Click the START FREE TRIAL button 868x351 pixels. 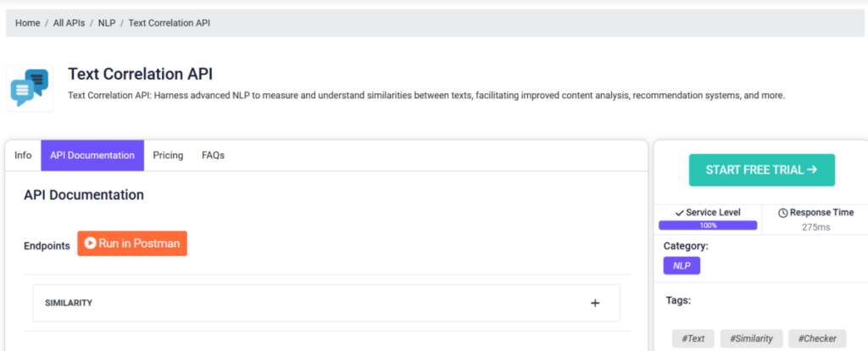pyautogui.click(x=762, y=170)
